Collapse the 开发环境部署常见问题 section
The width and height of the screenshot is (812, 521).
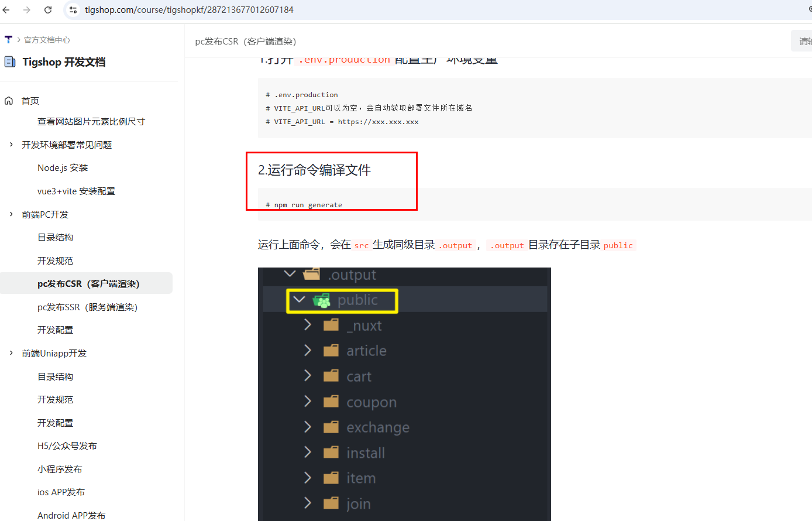(x=11, y=145)
